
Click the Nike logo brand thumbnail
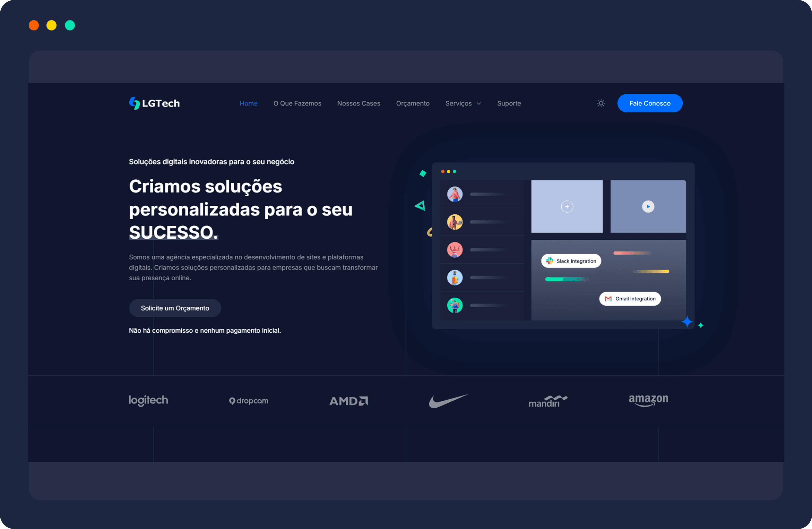(x=448, y=401)
